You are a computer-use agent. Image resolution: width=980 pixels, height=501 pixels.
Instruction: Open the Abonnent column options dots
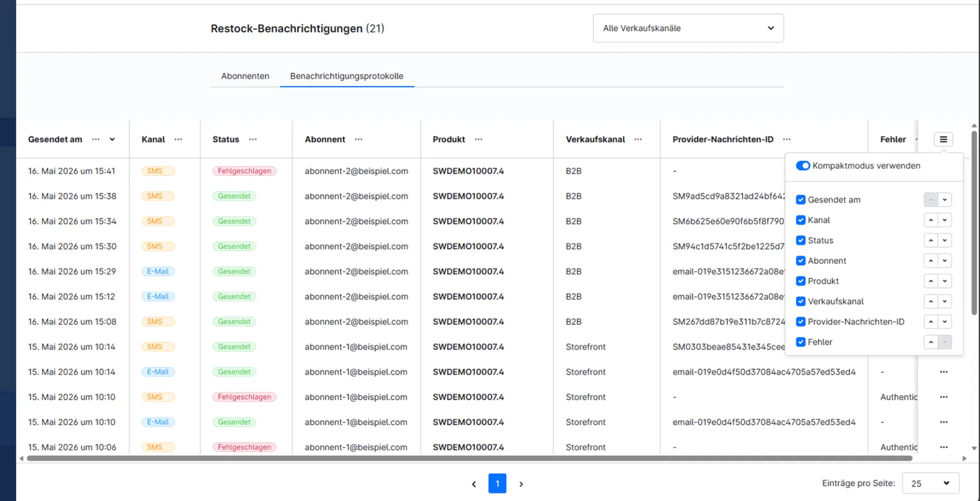click(x=358, y=139)
